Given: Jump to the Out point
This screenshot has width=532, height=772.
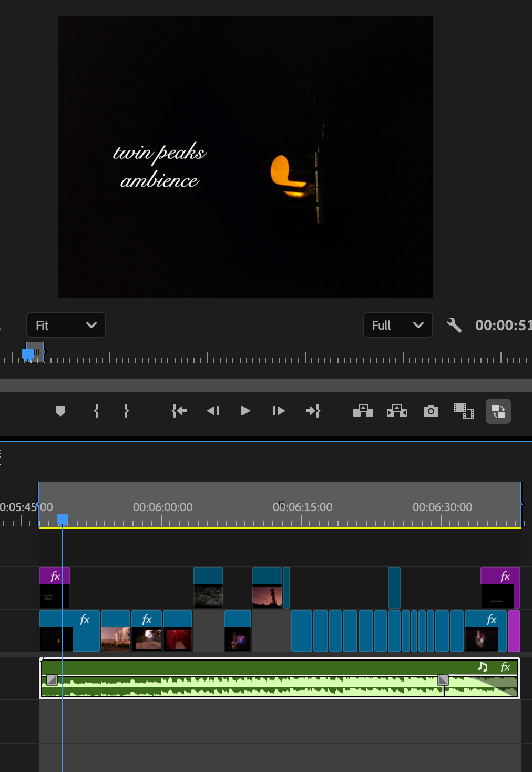Looking at the screenshot, I should (x=313, y=411).
